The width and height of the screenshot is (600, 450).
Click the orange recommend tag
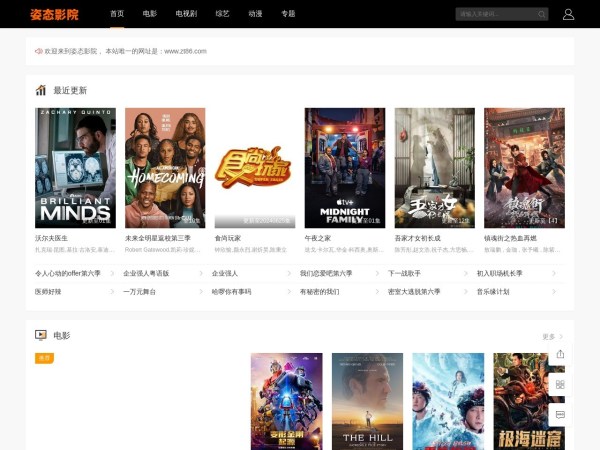(44, 358)
